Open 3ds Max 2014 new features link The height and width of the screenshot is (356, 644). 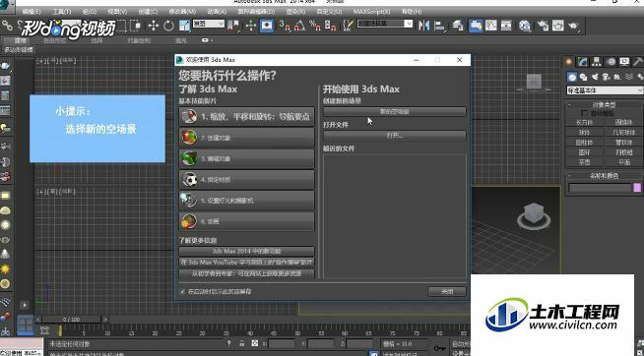click(247, 251)
